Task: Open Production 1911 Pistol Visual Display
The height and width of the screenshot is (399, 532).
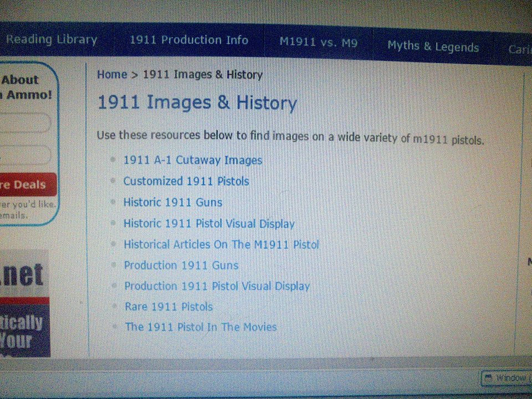Action: [x=217, y=286]
